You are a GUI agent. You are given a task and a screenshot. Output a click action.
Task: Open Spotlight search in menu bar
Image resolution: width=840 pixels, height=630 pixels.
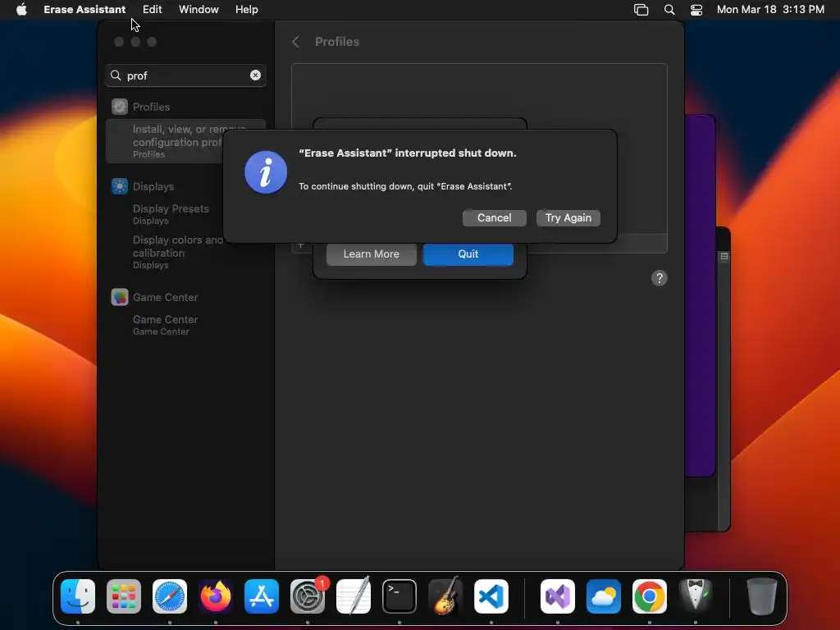pyautogui.click(x=669, y=10)
